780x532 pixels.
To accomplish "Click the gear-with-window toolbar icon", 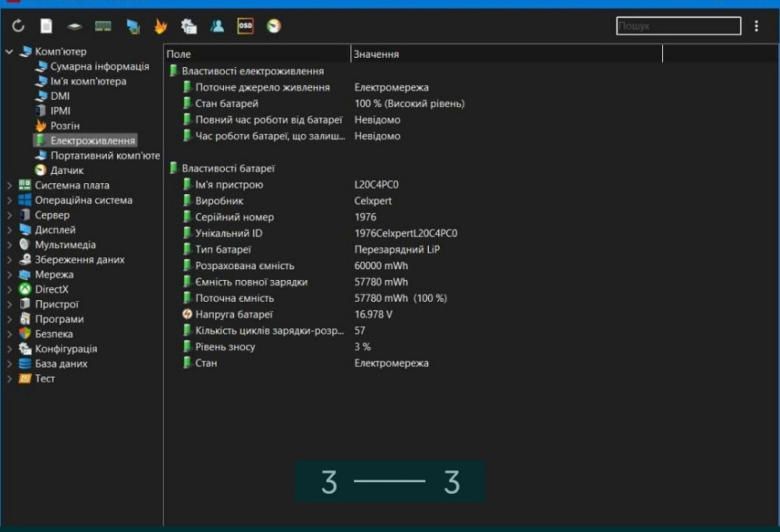I will 188,27.
